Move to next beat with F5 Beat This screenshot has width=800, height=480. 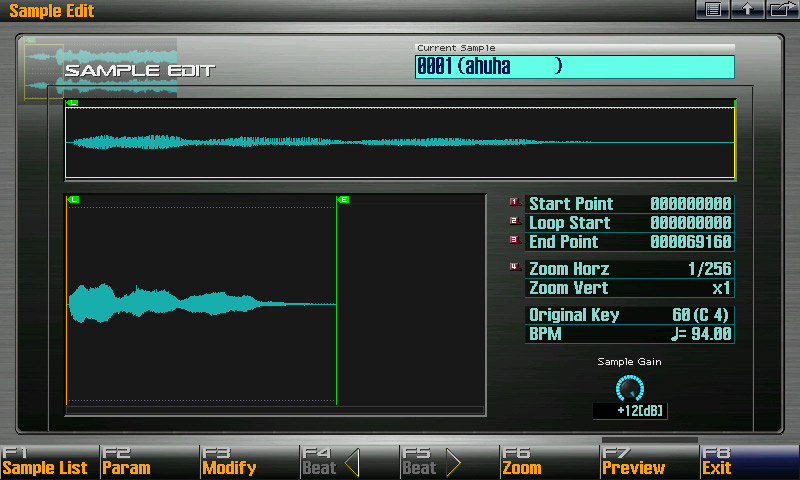pos(449,462)
